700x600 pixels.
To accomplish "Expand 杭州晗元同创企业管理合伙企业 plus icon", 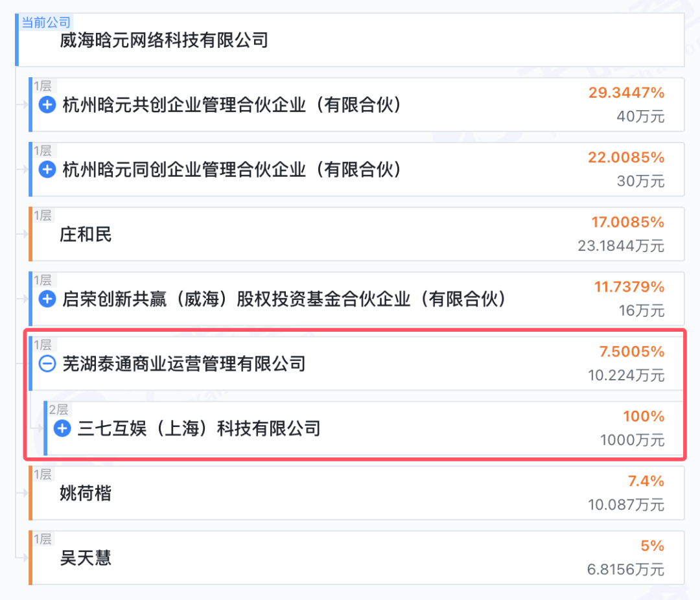I will tap(47, 170).
